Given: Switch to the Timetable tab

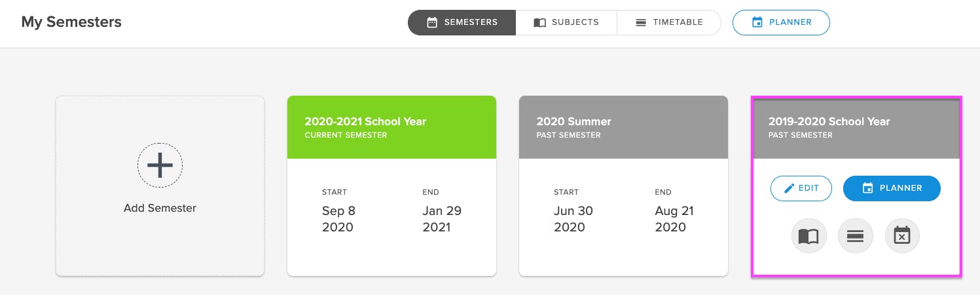Looking at the screenshot, I should click(668, 22).
